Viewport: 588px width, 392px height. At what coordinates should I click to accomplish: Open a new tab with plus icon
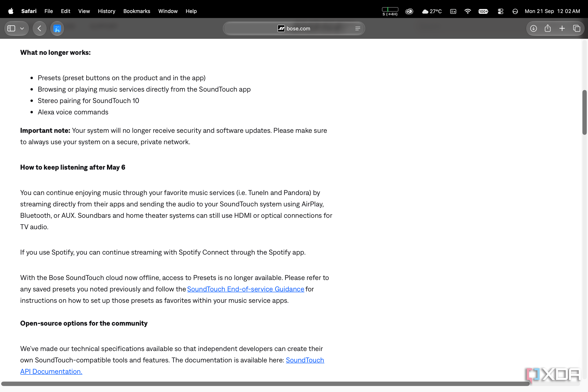click(x=562, y=28)
